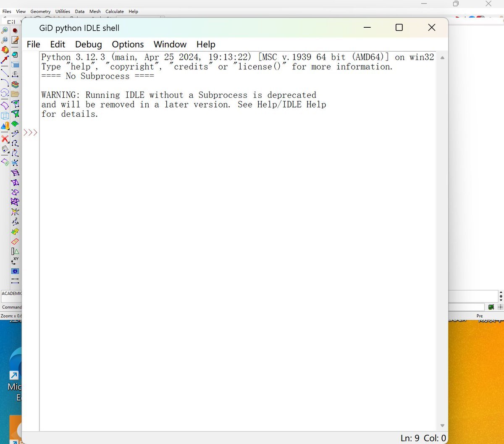This screenshot has height=444, width=504.
Task: Open the Options menu of the IDLE shell
Action: 128,44
